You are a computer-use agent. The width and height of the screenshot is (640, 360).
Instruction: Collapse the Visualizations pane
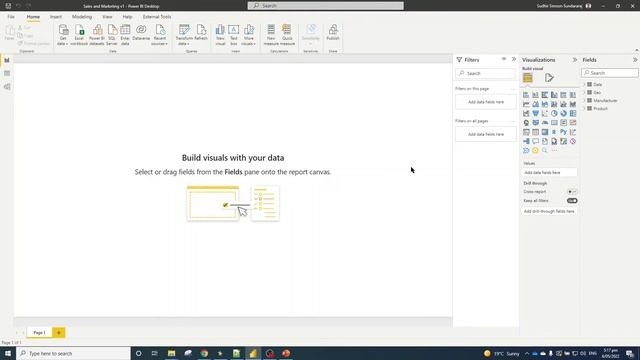click(575, 60)
